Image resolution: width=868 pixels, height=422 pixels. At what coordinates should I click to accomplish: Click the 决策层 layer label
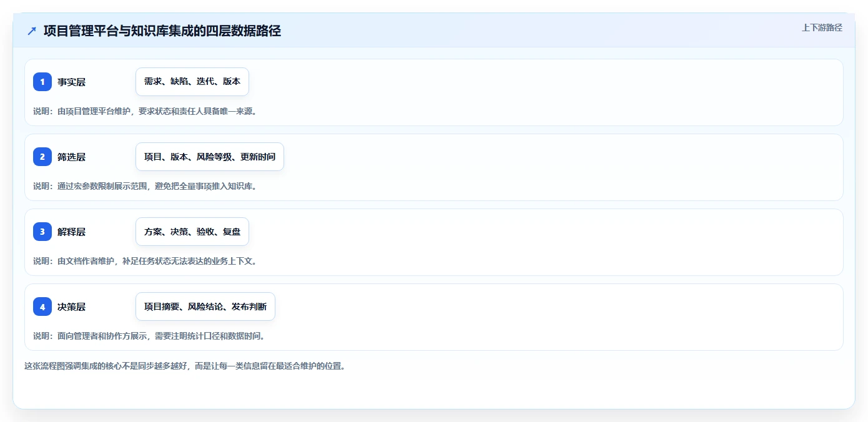coord(71,307)
